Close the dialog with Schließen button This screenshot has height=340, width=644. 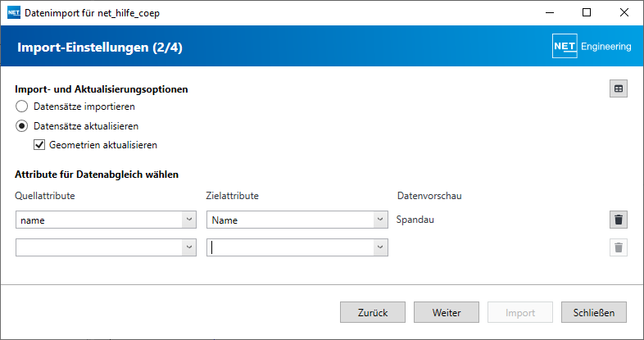pos(594,312)
